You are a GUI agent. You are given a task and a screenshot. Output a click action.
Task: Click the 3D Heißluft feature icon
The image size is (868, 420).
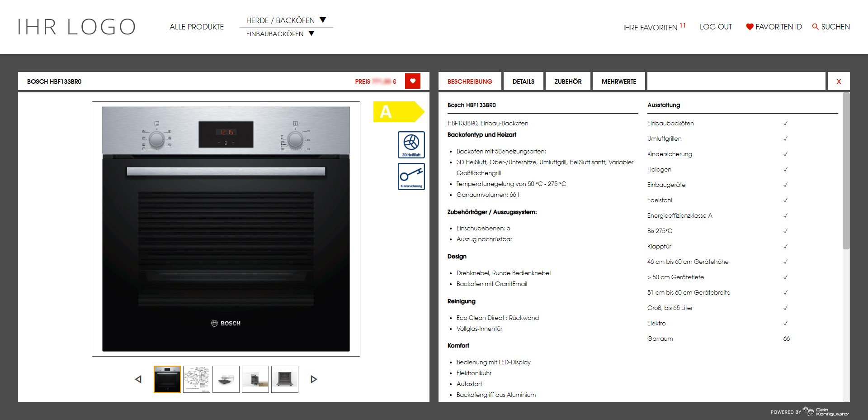(411, 144)
